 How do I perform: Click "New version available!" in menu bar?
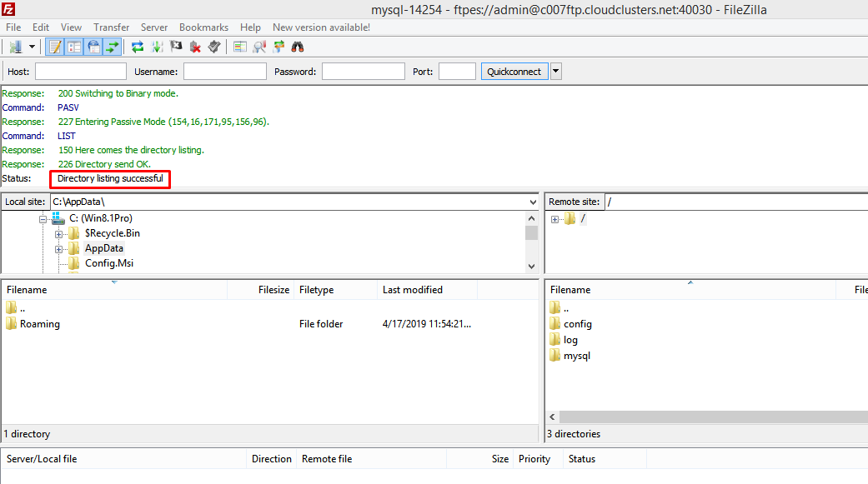coord(321,27)
